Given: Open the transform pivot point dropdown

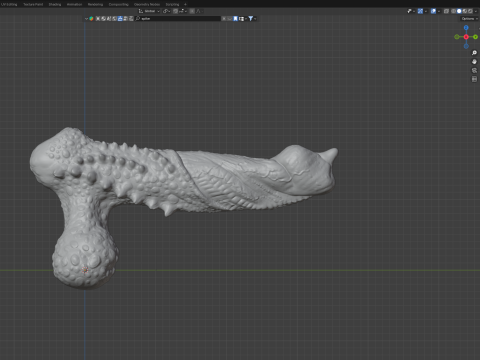Looking at the screenshot, I should tap(166, 11).
